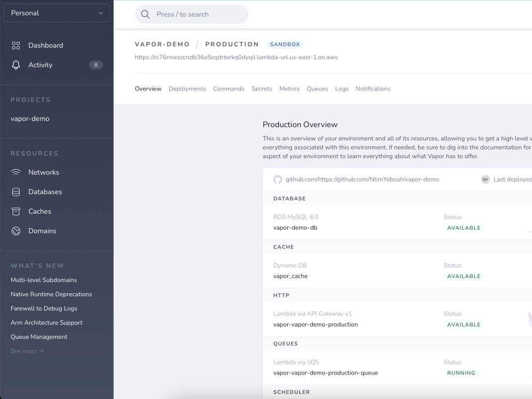Open Caches using the cache icon

[x=16, y=211]
